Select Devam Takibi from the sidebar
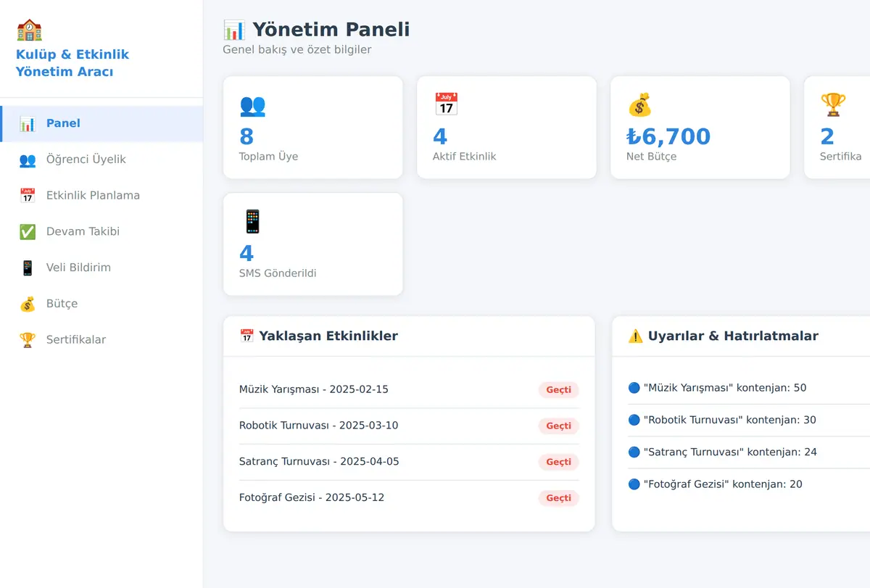The height and width of the screenshot is (588, 870). pos(101,232)
